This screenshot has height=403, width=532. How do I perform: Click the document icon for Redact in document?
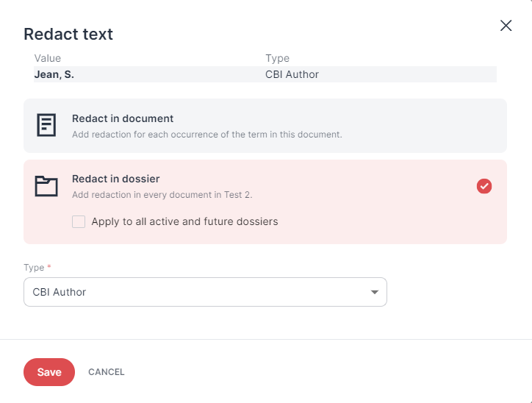(46, 125)
